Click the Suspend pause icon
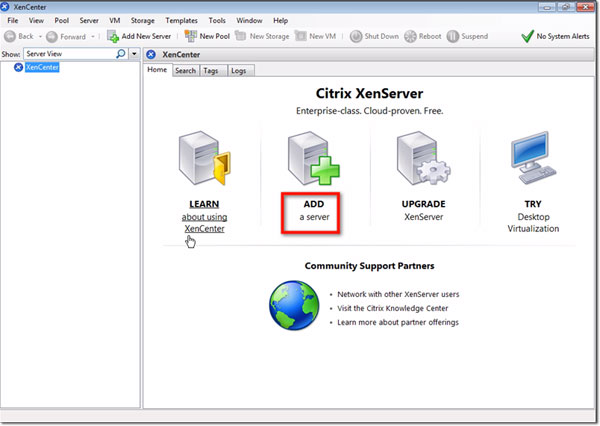Image resolution: width=600 pixels, height=426 pixels. pos(453,36)
